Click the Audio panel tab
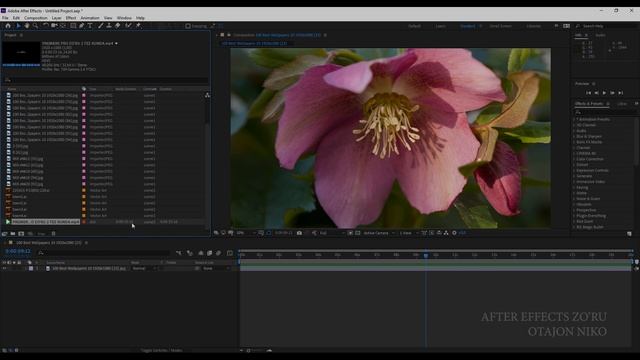The image size is (640, 360). (600, 35)
